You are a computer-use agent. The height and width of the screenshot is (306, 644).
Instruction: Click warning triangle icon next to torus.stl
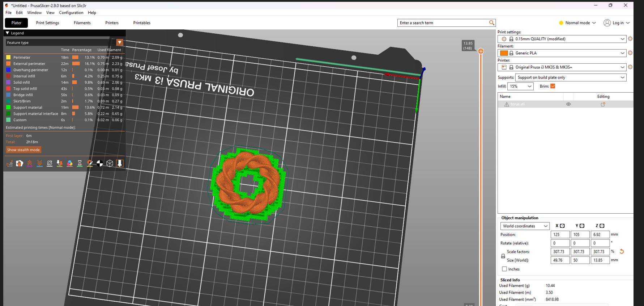tap(507, 104)
